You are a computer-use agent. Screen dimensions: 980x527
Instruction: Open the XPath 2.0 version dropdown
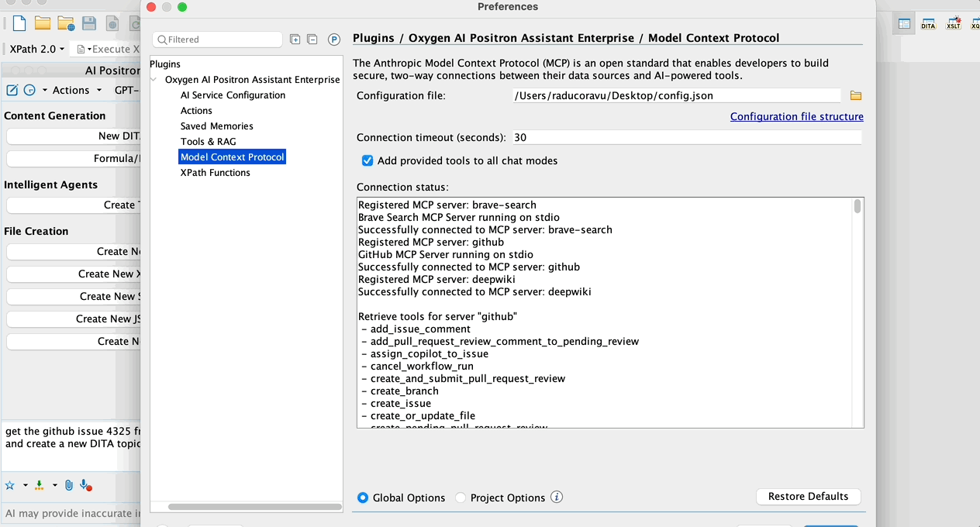click(37, 49)
